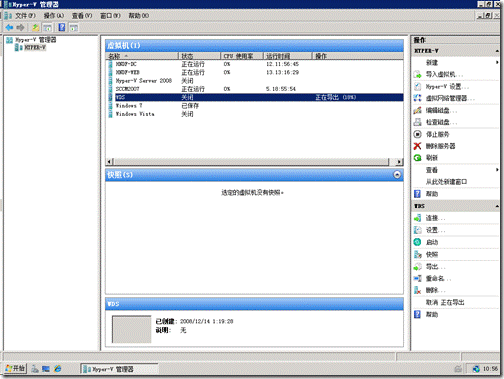Viewport: 504px width, 379px height.
Task: Toggle the Actions pane toolbar icon
Action: point(74,27)
